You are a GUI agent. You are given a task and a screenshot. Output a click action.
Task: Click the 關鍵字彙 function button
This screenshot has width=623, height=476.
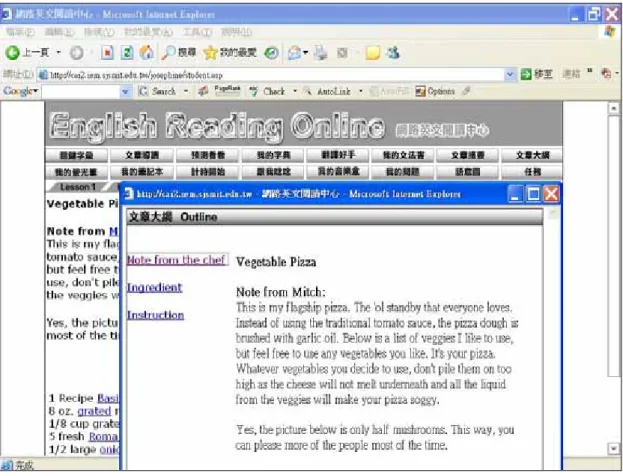(77, 155)
